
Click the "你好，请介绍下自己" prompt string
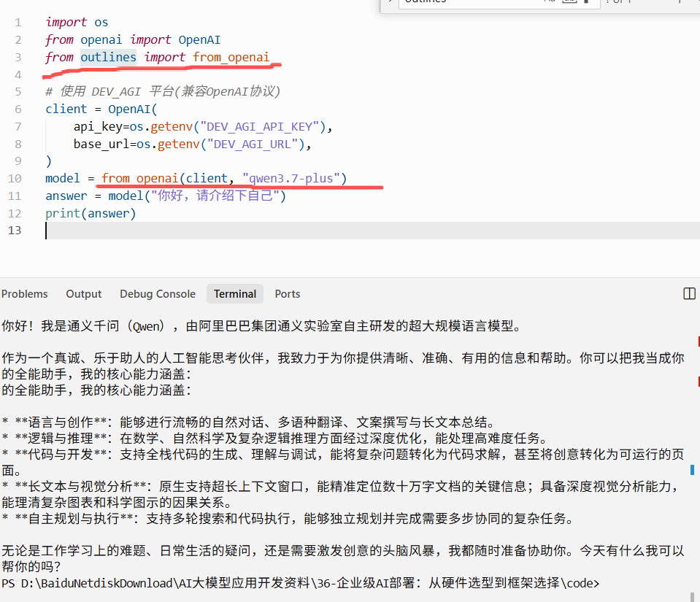pos(215,196)
